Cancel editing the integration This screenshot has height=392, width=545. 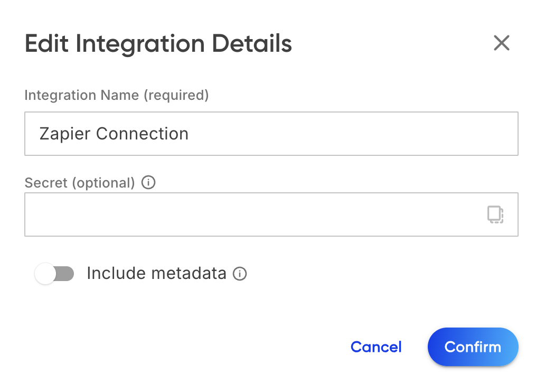(x=376, y=347)
